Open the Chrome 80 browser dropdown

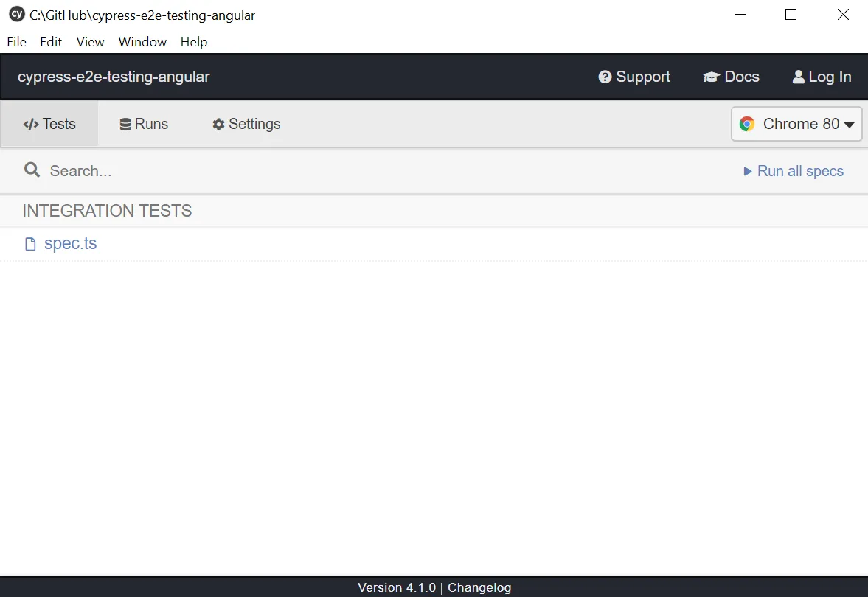point(796,124)
